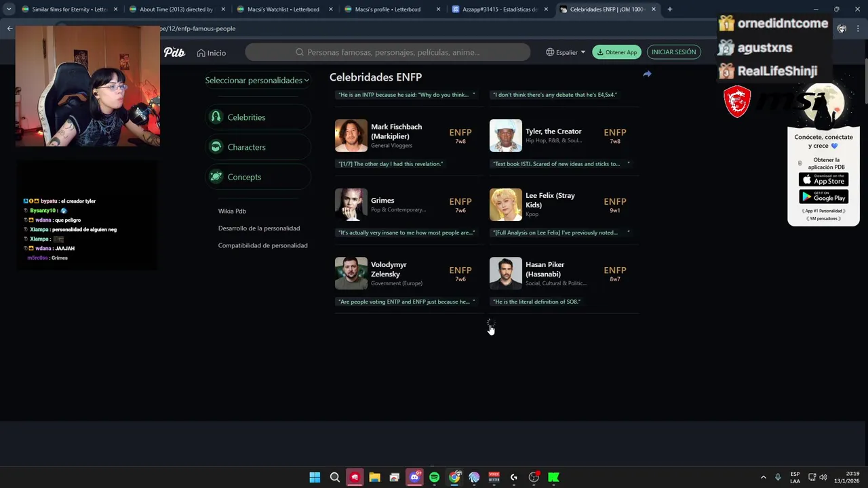Show hidden system tray icons
Image resolution: width=868 pixels, height=488 pixels.
coord(763,477)
